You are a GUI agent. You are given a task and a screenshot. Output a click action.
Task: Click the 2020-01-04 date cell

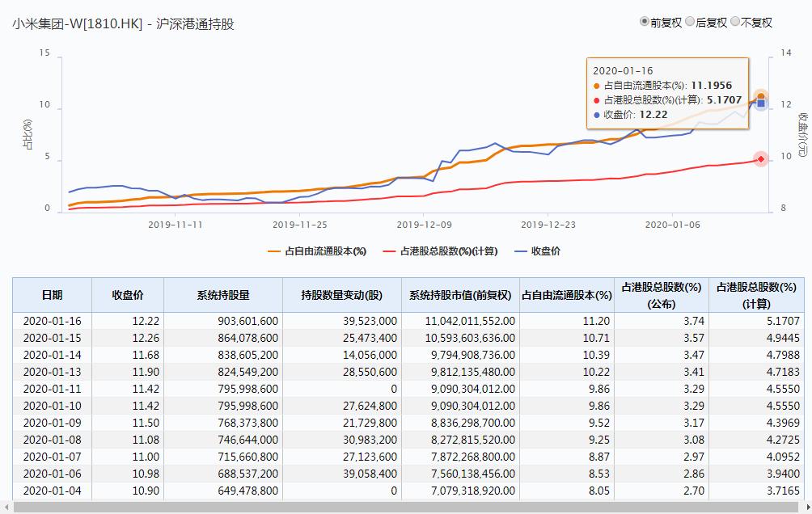tap(53, 491)
